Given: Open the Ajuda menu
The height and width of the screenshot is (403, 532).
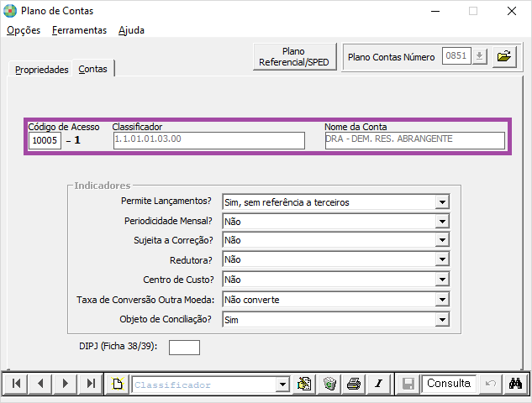Looking at the screenshot, I should coord(131,30).
